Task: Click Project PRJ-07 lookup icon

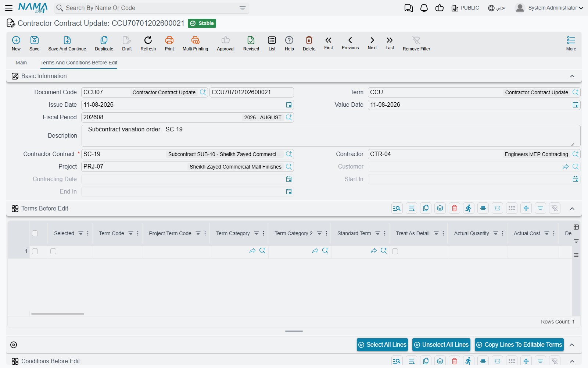Action: pyautogui.click(x=289, y=167)
